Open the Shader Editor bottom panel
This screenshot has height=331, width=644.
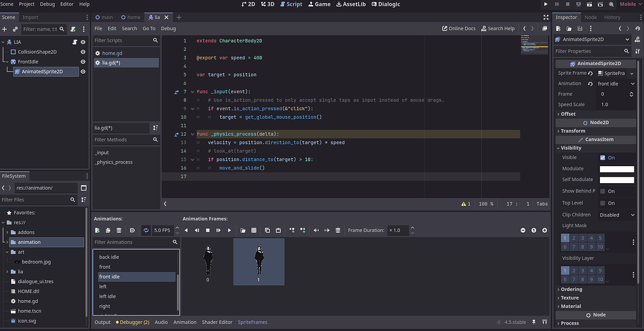point(217,322)
